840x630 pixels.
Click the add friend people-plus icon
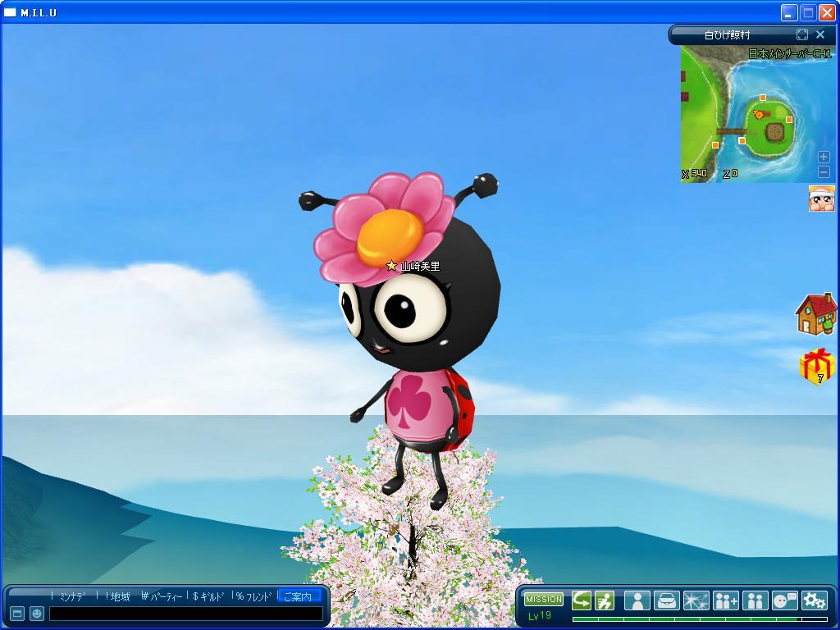[725, 600]
